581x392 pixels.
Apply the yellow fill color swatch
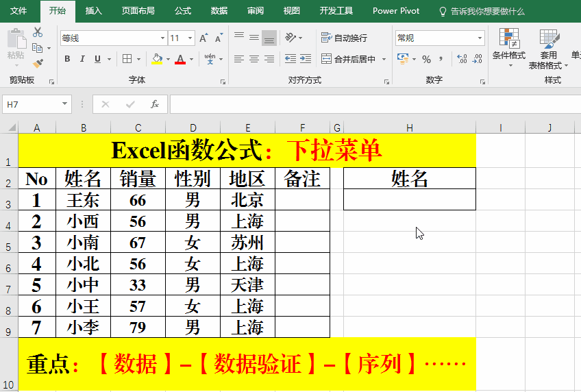tap(157, 60)
